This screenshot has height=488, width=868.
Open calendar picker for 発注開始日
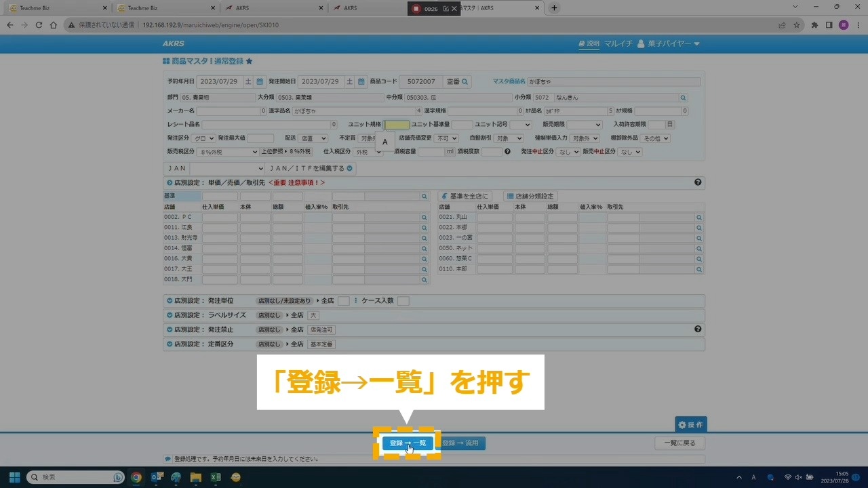pyautogui.click(x=361, y=81)
